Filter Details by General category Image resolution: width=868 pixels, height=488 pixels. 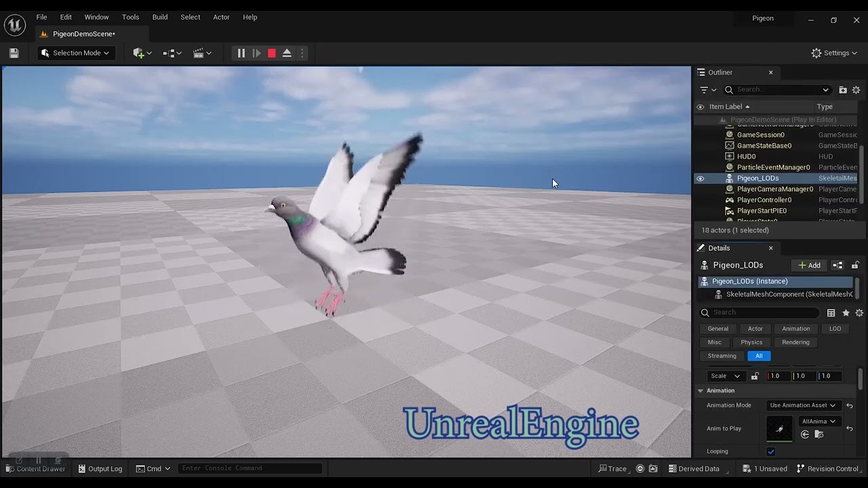coord(718,329)
